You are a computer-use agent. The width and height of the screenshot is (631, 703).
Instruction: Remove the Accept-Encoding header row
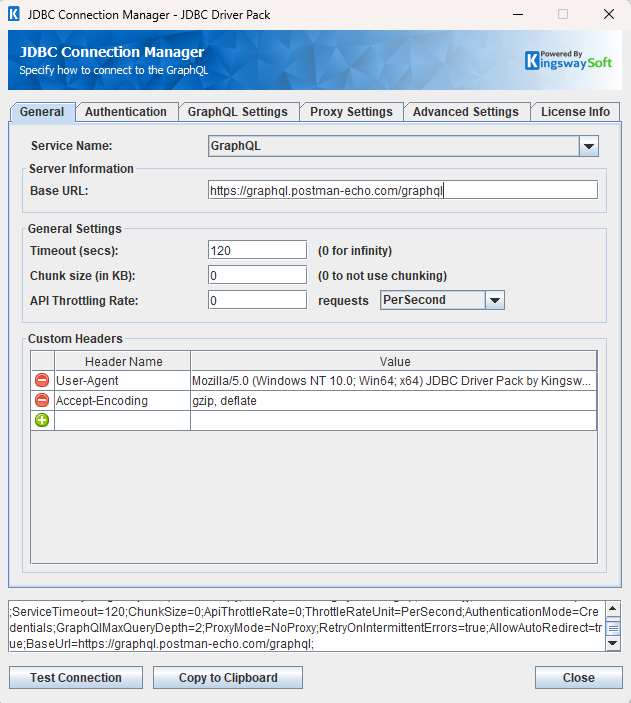(42, 400)
